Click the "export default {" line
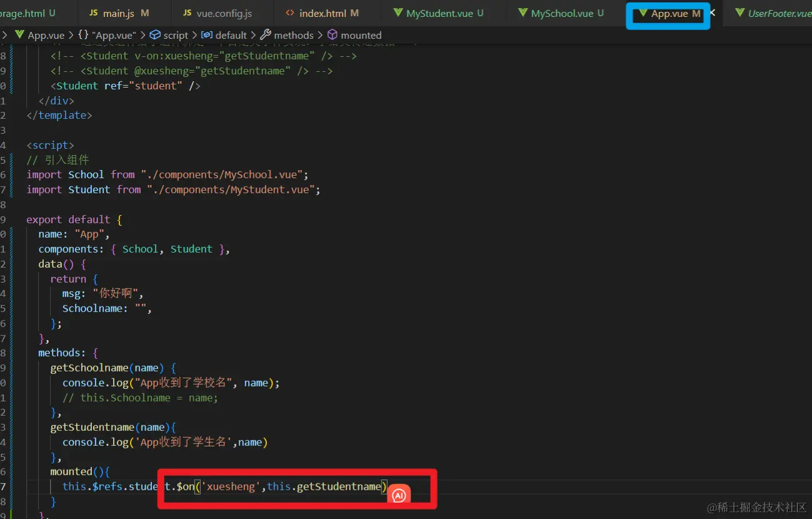This screenshot has width=812, height=519. coord(74,219)
